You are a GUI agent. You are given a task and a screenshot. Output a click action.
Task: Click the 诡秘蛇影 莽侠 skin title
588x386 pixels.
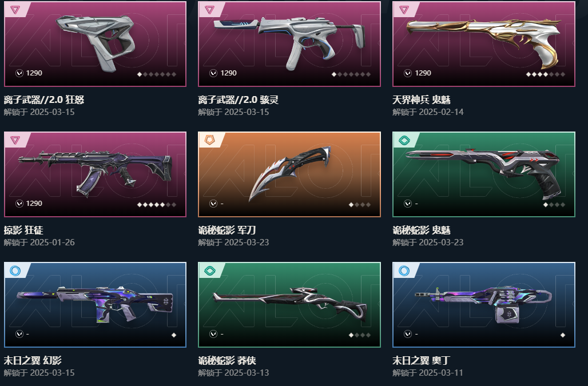[227, 360]
